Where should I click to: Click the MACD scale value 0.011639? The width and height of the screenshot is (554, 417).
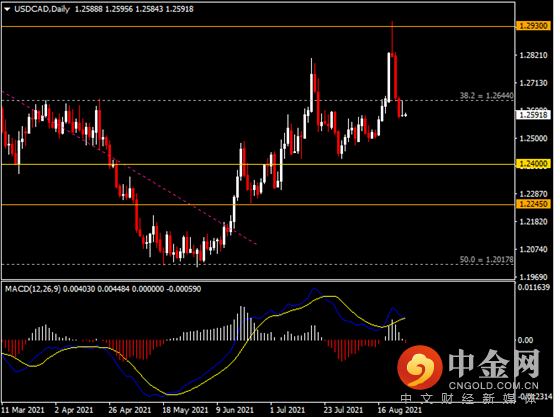point(534,287)
